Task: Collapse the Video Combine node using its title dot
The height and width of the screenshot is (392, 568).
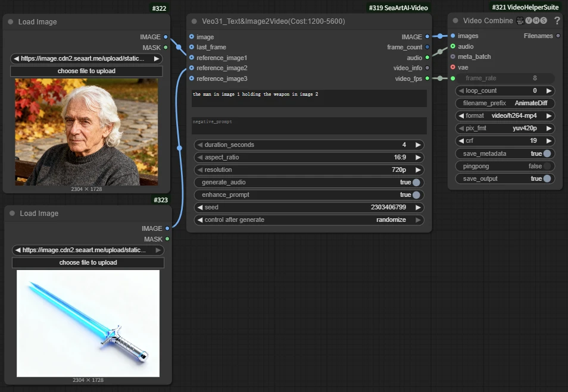Action: [455, 21]
